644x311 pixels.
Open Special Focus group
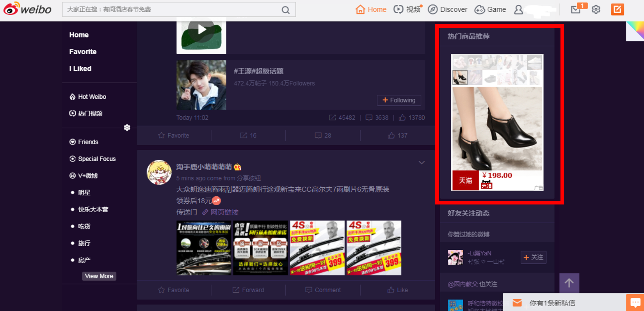pos(93,159)
